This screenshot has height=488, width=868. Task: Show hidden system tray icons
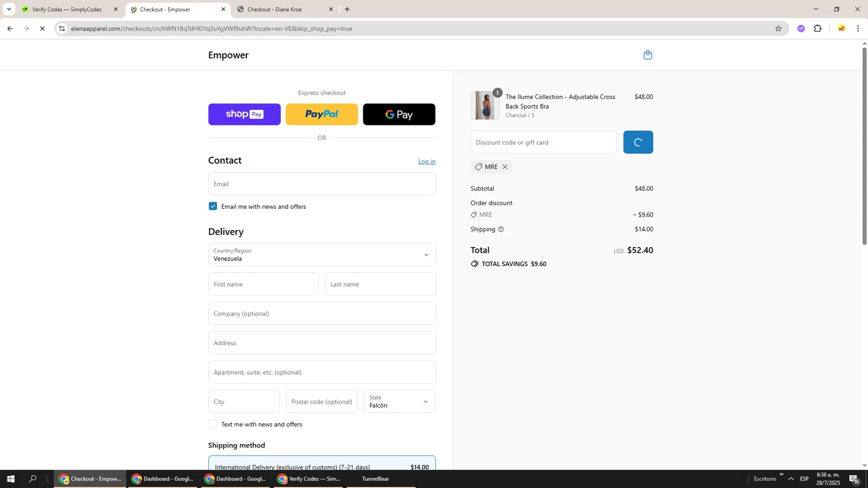click(x=791, y=479)
